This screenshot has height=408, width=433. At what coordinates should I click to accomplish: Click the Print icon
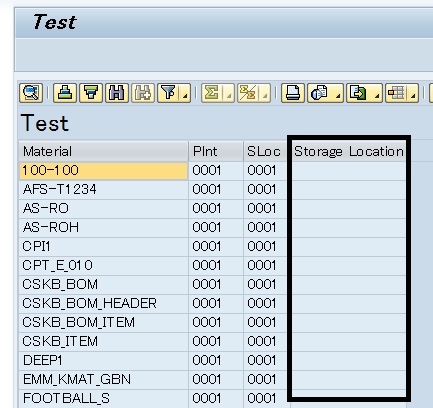293,93
